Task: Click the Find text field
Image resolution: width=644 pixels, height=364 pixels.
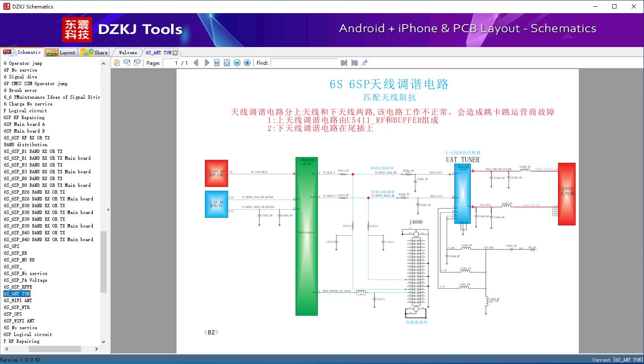Action: click(304, 63)
